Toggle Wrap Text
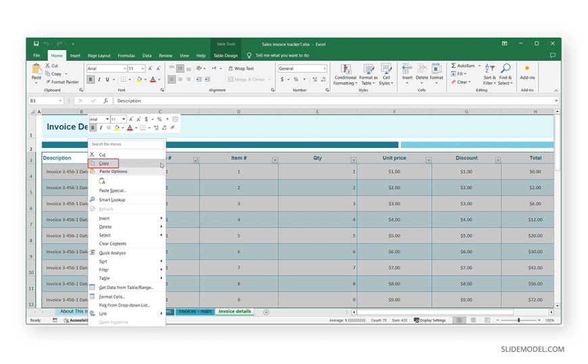This screenshot has height=364, width=588. tap(241, 69)
